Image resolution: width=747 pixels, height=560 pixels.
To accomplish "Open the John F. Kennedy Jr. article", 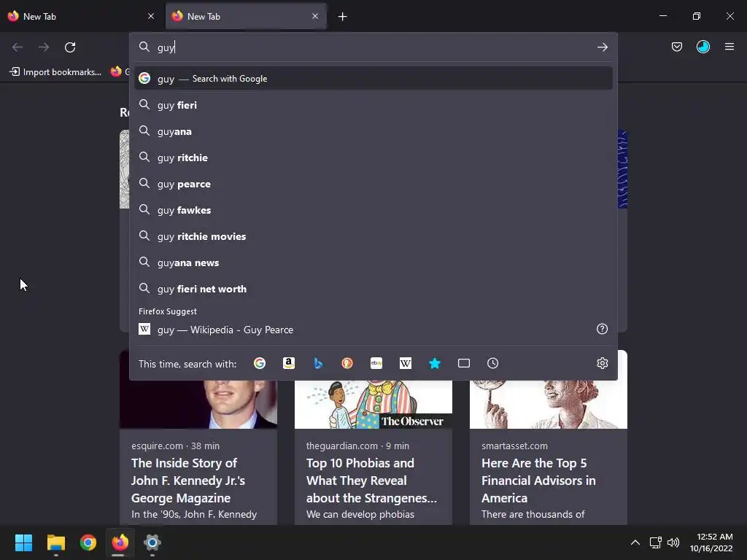I will pyautogui.click(x=187, y=481).
